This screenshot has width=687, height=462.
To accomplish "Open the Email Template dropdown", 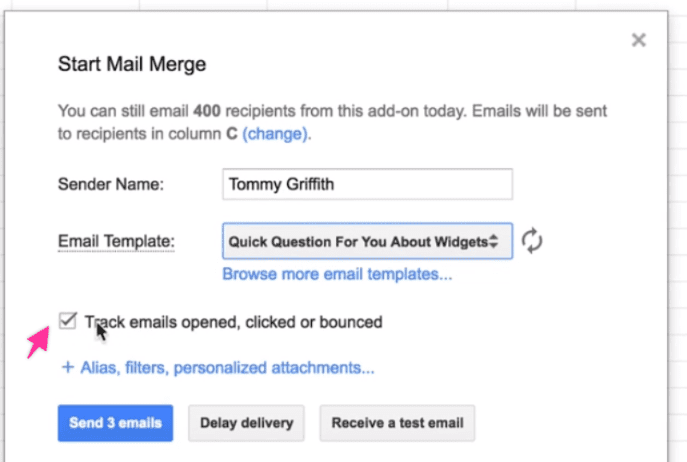I will point(367,241).
